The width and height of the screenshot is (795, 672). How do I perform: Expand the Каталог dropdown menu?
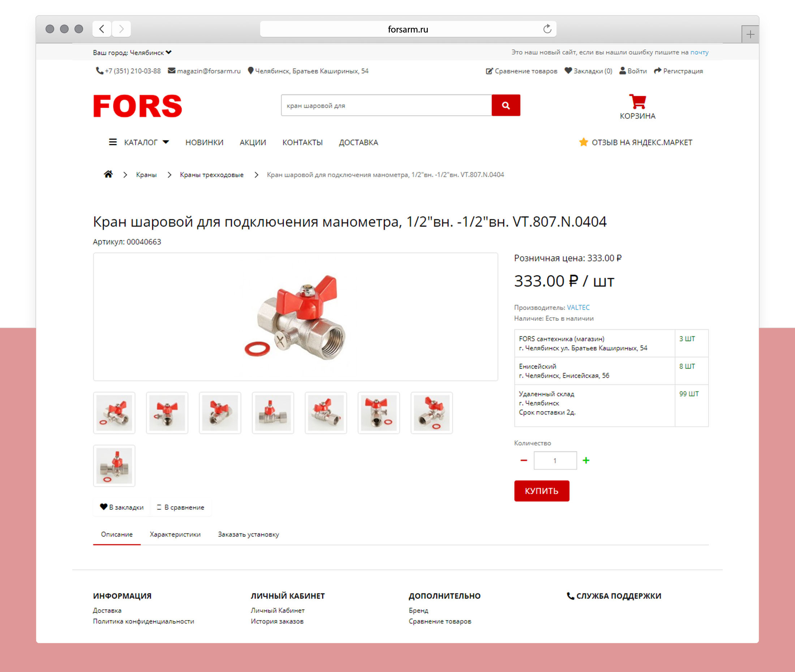tap(139, 142)
